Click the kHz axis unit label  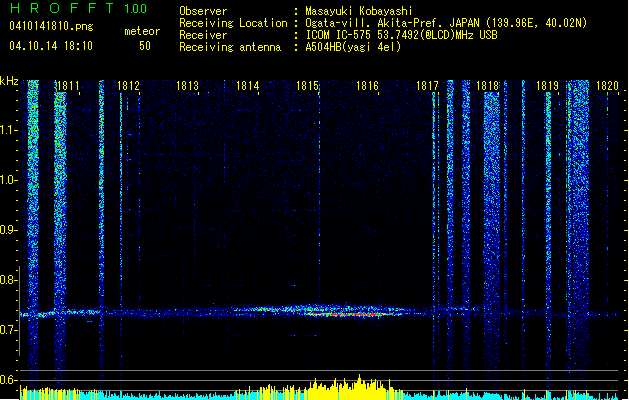[9, 81]
